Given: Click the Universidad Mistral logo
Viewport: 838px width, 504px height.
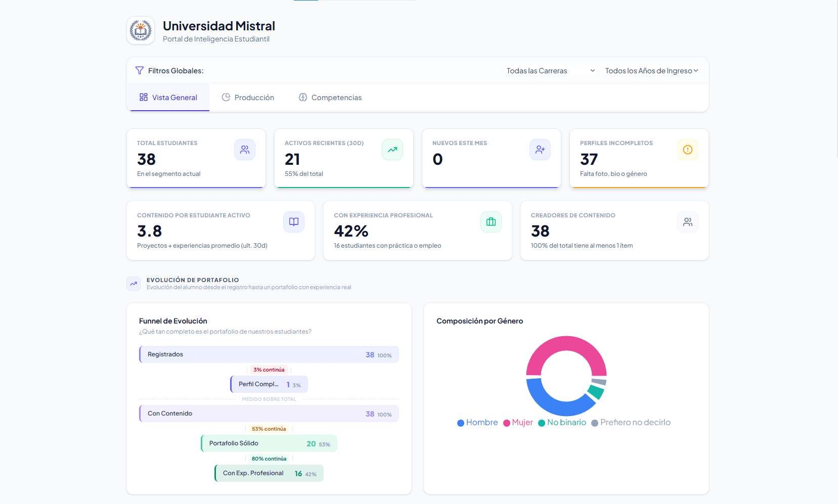Looking at the screenshot, I should coord(140,30).
